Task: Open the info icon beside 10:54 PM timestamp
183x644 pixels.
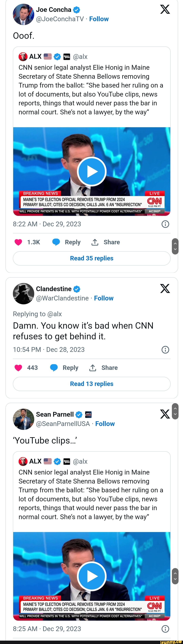Action: point(165,349)
